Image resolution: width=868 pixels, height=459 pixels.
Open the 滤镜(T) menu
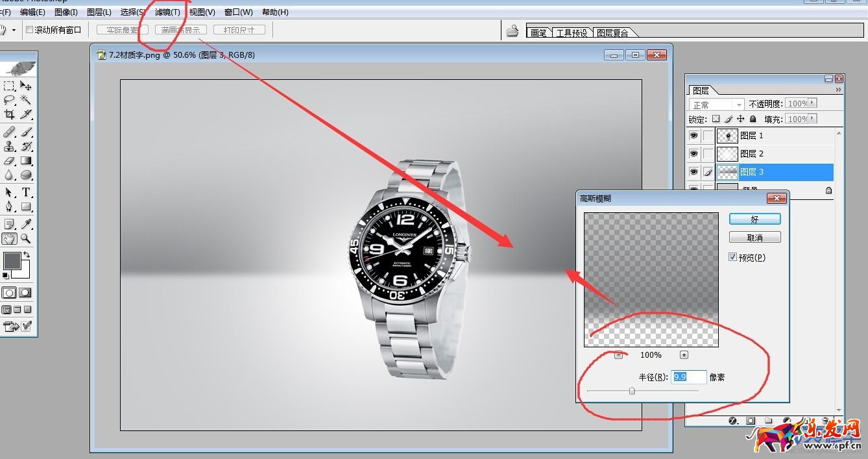167,12
